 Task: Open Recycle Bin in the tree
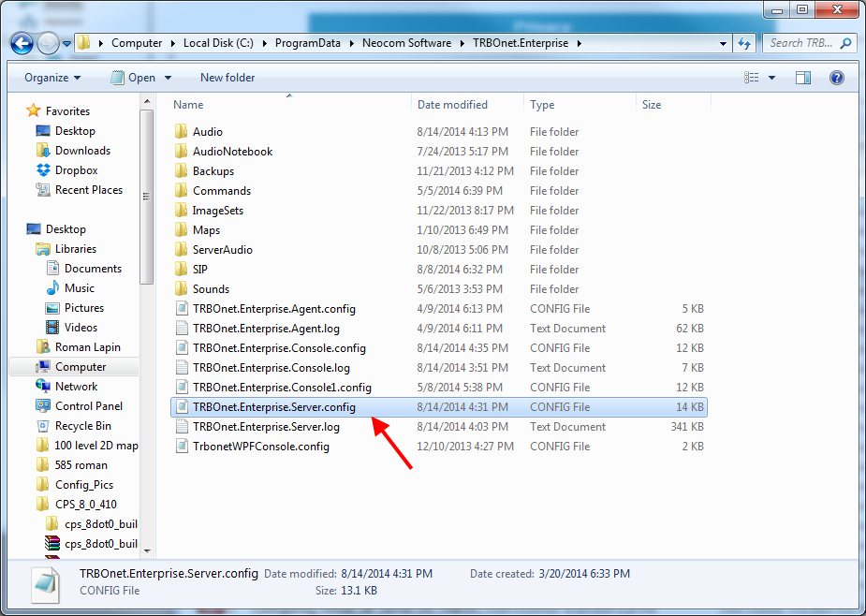[x=82, y=426]
